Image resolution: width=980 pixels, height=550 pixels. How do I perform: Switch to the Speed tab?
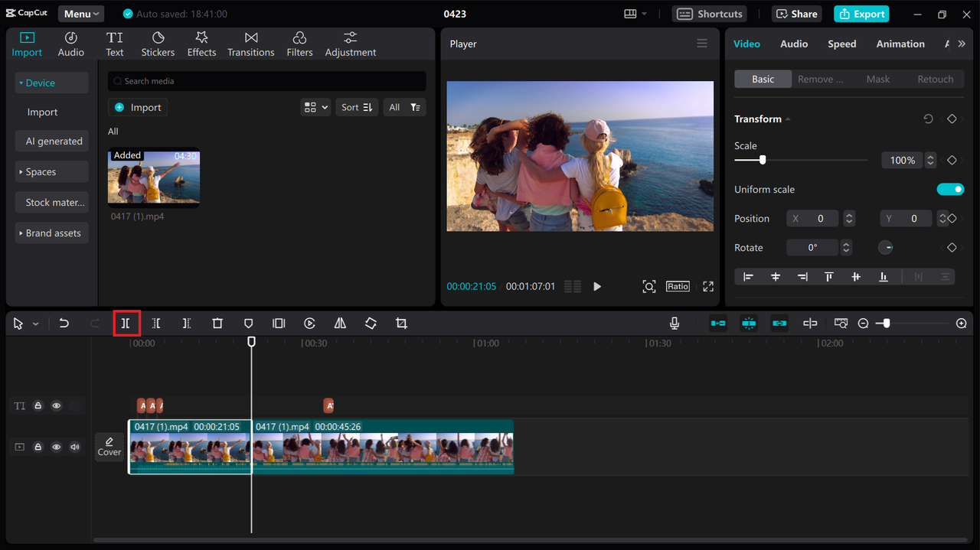[842, 44]
